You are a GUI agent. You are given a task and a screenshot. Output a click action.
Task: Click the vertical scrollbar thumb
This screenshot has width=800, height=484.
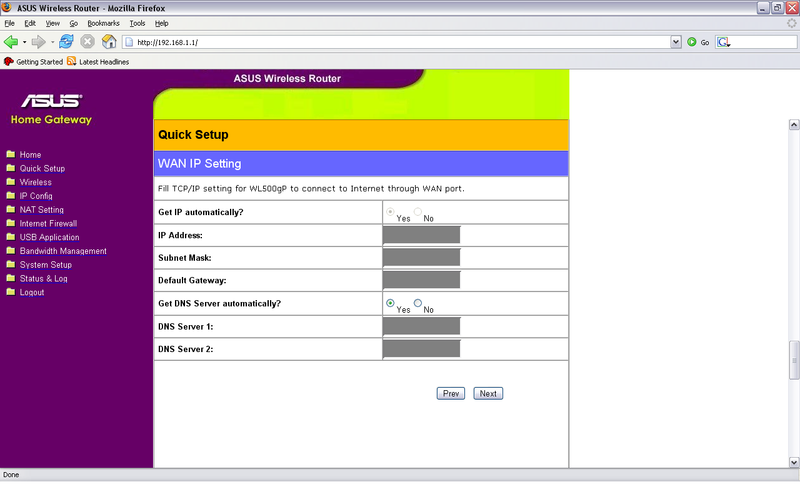point(794,360)
